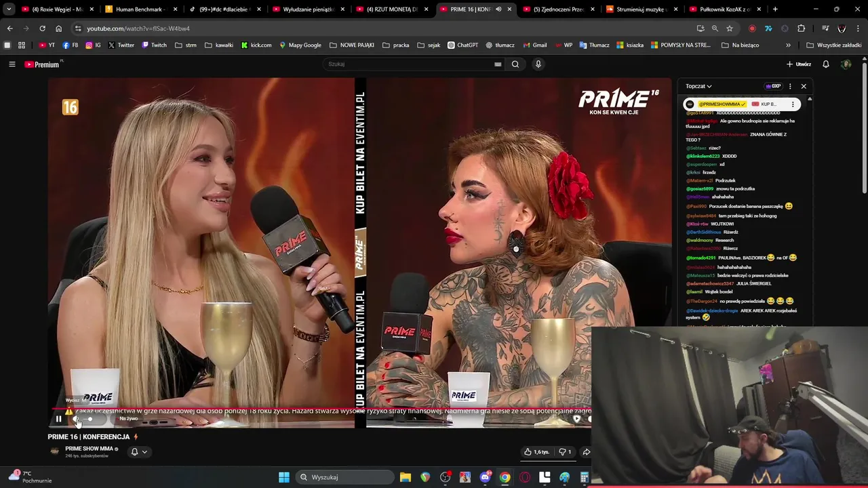Open the PRIME SHOW MMA channel link
The height and width of the screenshot is (488, 868).
coord(89,449)
